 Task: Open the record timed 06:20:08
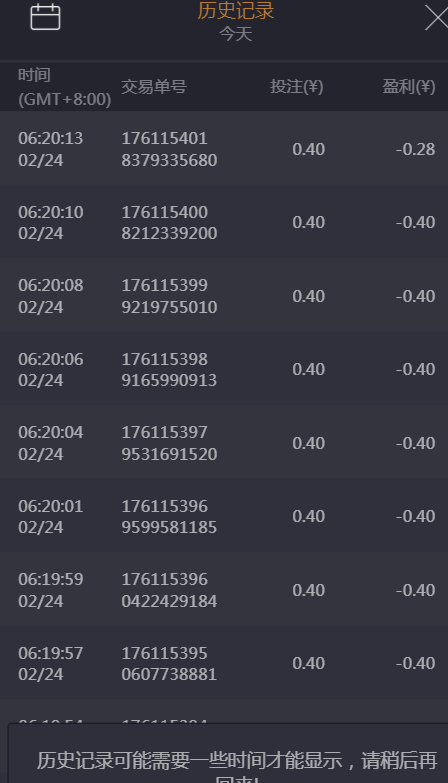(224, 296)
